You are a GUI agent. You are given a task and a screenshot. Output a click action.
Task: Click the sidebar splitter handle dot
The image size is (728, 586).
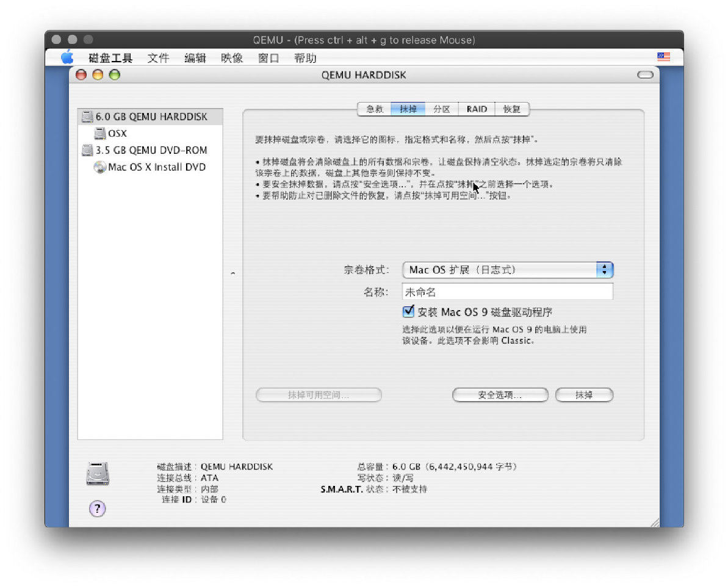232,273
